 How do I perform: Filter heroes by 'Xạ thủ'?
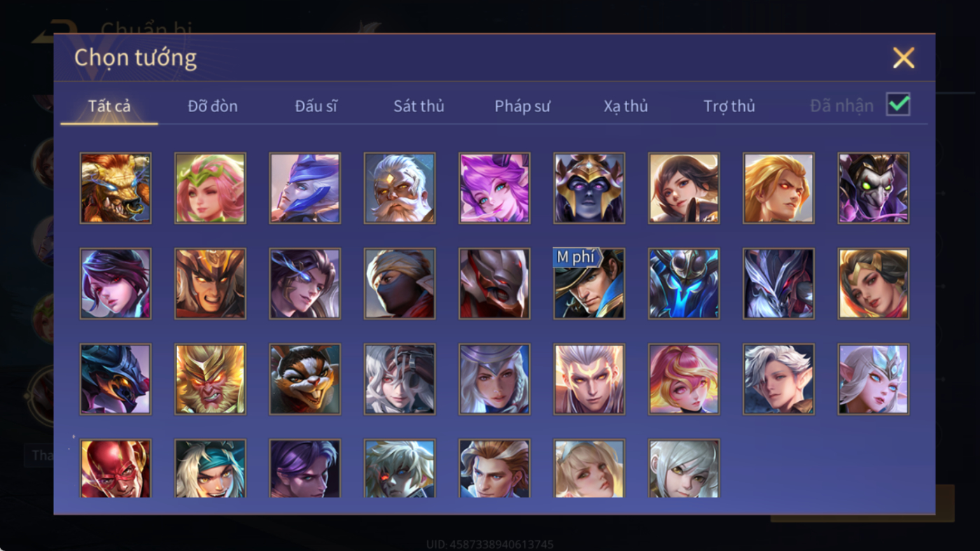[626, 106]
